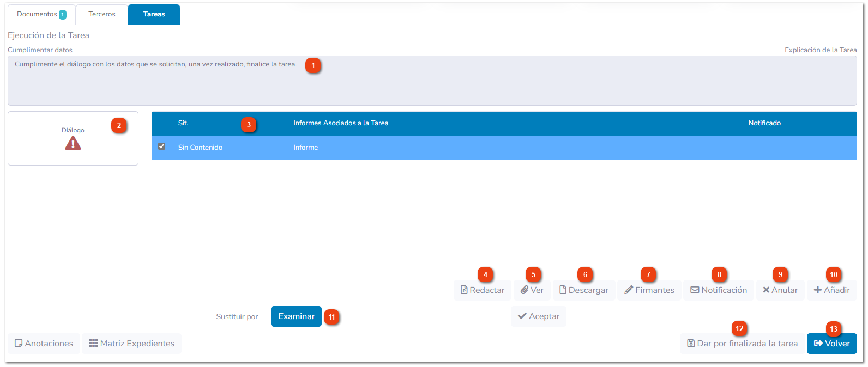Select the Informe row cell
The height and width of the screenshot is (367, 868).
(305, 148)
